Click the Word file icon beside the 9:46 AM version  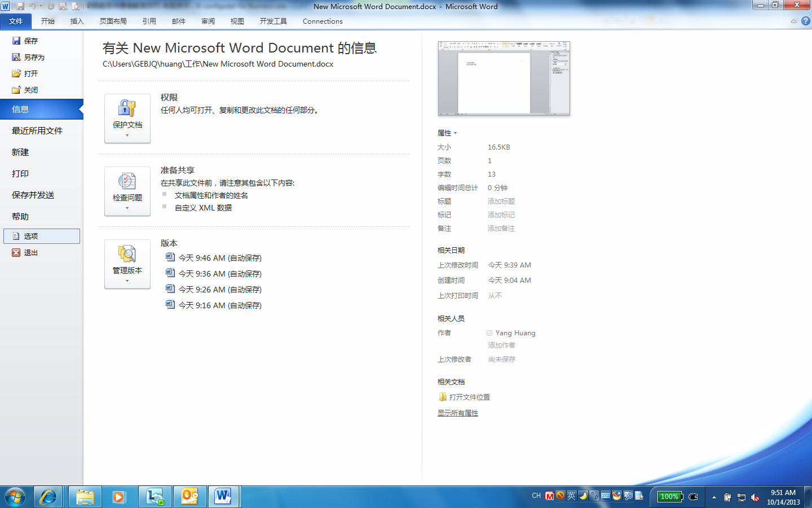click(170, 257)
